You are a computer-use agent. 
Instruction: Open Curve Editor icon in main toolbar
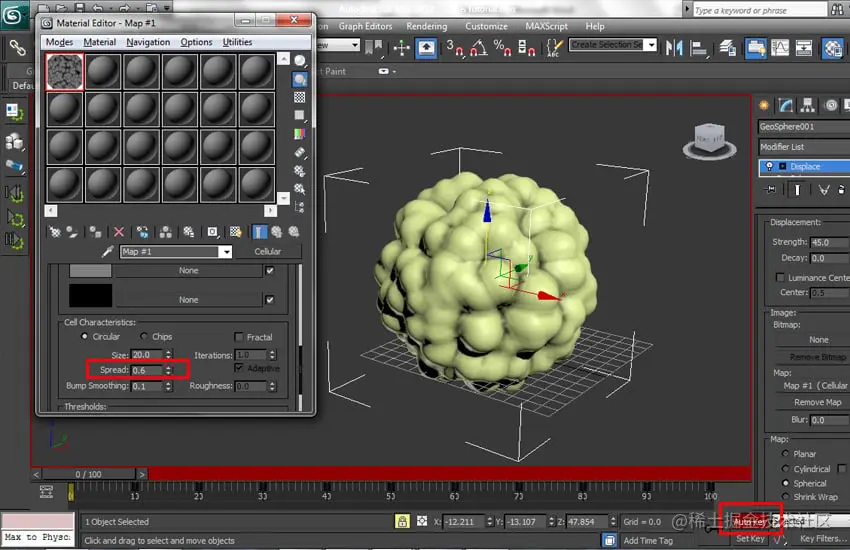780,48
